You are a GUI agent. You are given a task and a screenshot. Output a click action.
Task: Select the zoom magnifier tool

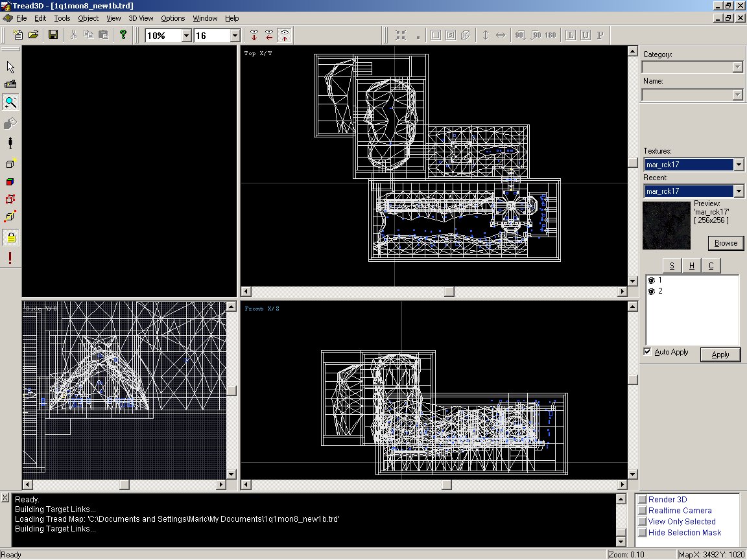pos(10,102)
